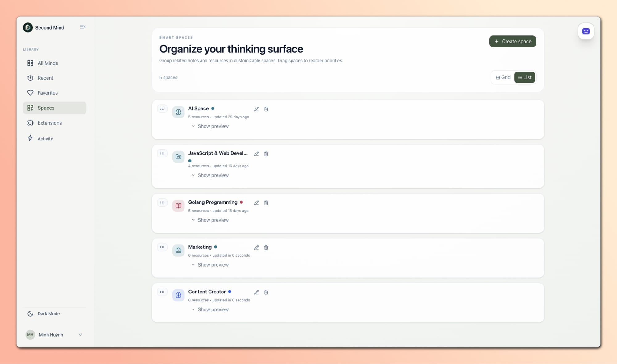The image size is (617, 364).
Task: Click the teal color dot of AI Space
Action: pyautogui.click(x=213, y=108)
